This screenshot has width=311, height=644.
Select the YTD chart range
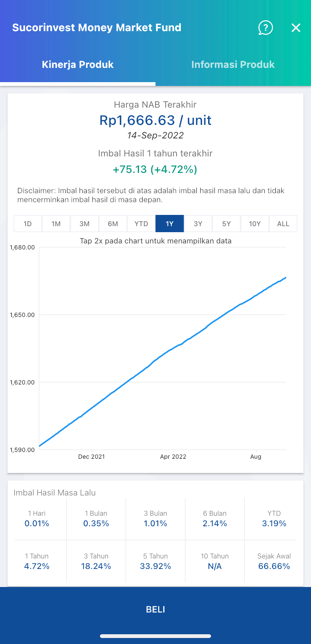tap(141, 224)
